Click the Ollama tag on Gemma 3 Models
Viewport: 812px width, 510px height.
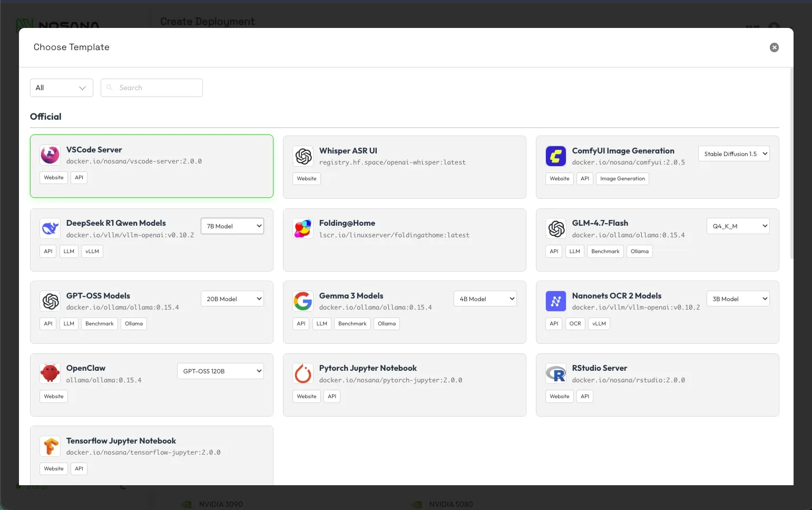(x=387, y=324)
